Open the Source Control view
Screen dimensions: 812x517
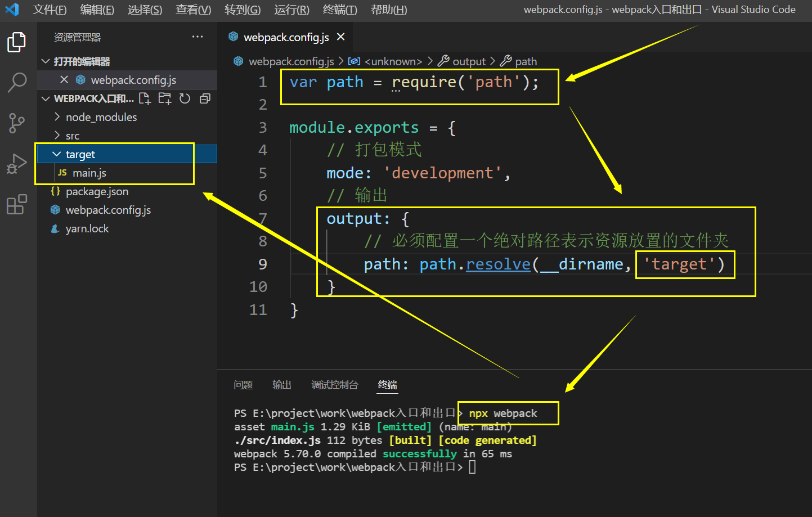[x=17, y=123]
